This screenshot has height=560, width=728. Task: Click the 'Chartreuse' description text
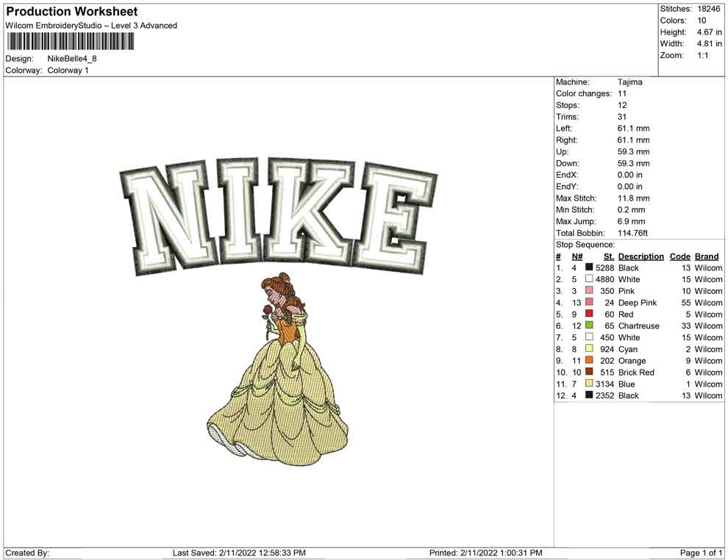click(639, 326)
